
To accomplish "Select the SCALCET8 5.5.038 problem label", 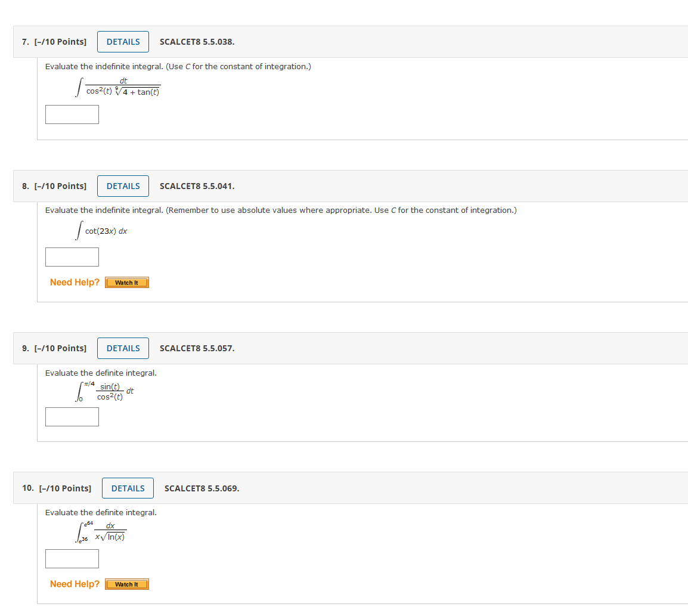I will 197,42.
